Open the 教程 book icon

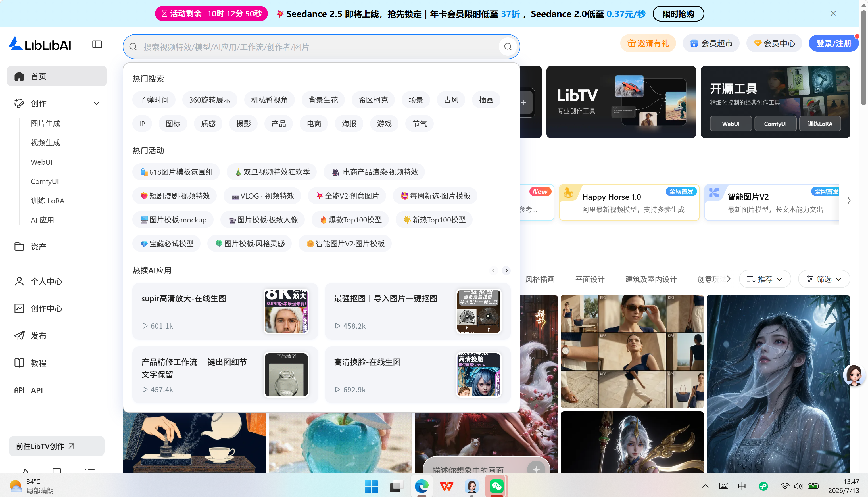[19, 363]
